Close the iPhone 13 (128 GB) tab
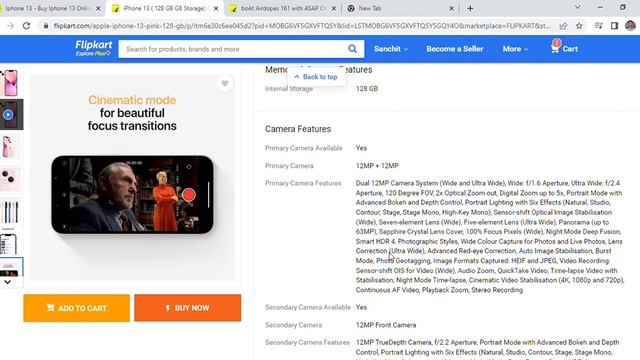 click(216, 8)
